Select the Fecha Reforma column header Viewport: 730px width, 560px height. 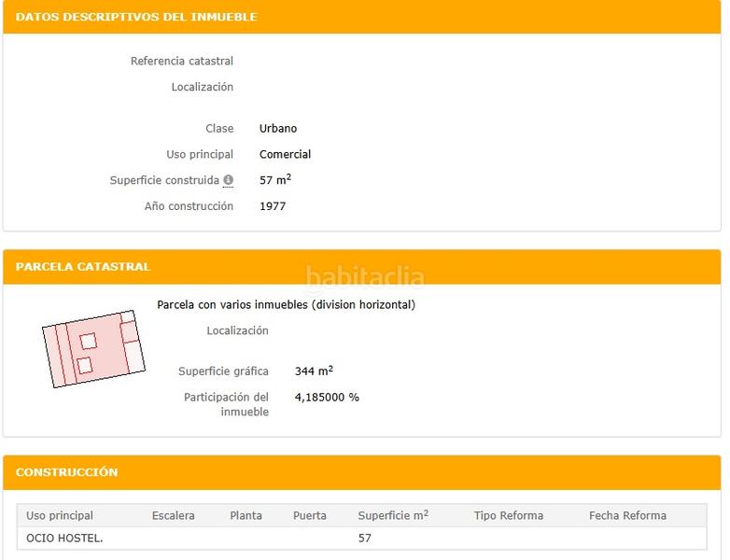pos(627,515)
